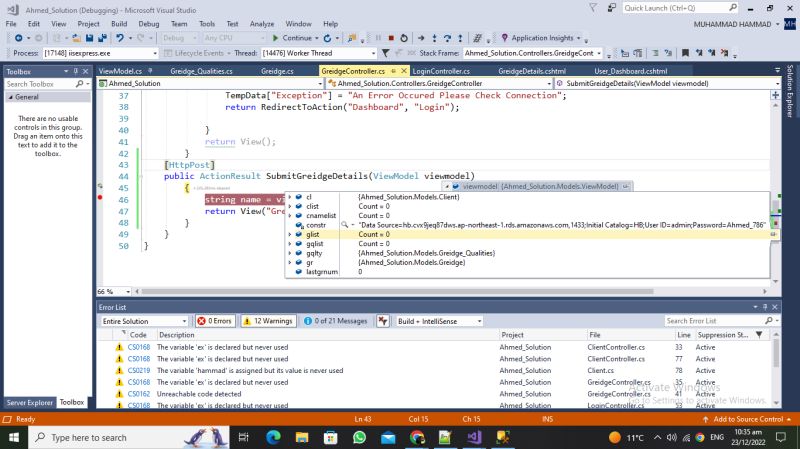Click Continue debugging button
Image resolution: width=800 pixels, height=449 pixels.
(292, 38)
